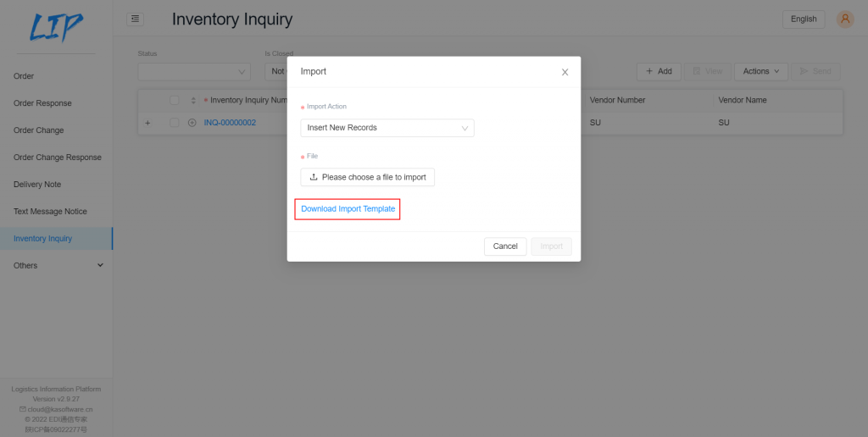Click the upload icon in file chooser
This screenshot has width=868, height=437.
tap(314, 177)
